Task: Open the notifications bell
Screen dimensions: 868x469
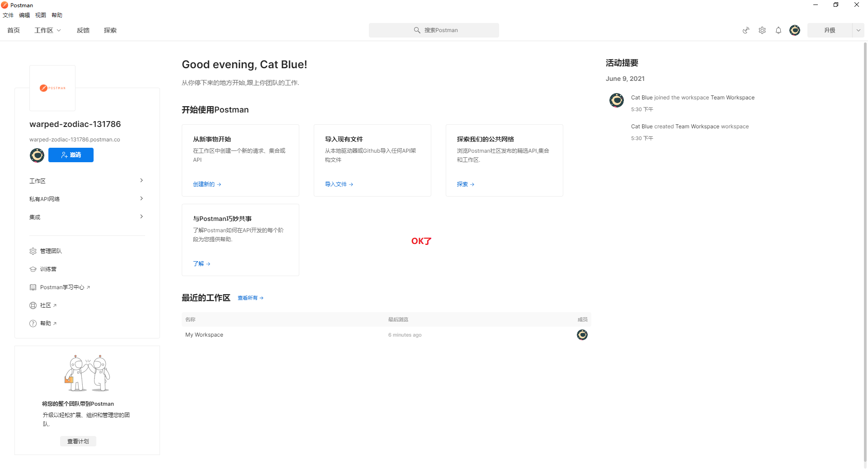Action: pyautogui.click(x=778, y=30)
